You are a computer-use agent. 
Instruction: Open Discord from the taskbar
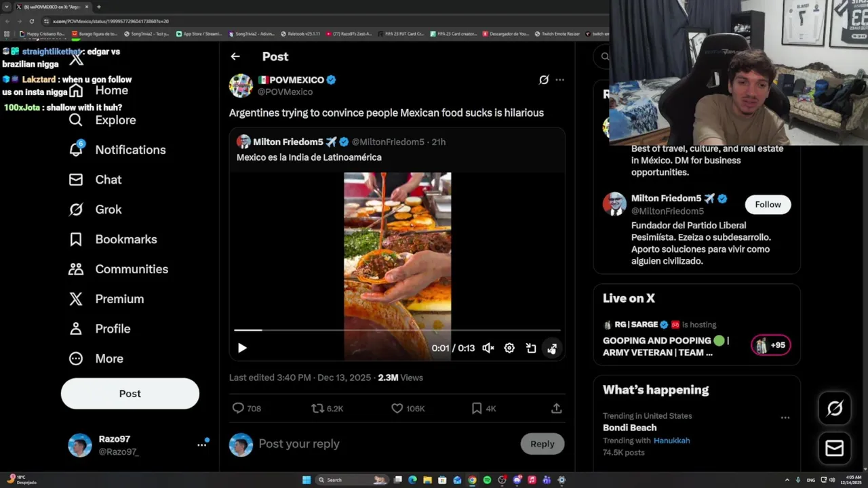(x=517, y=480)
